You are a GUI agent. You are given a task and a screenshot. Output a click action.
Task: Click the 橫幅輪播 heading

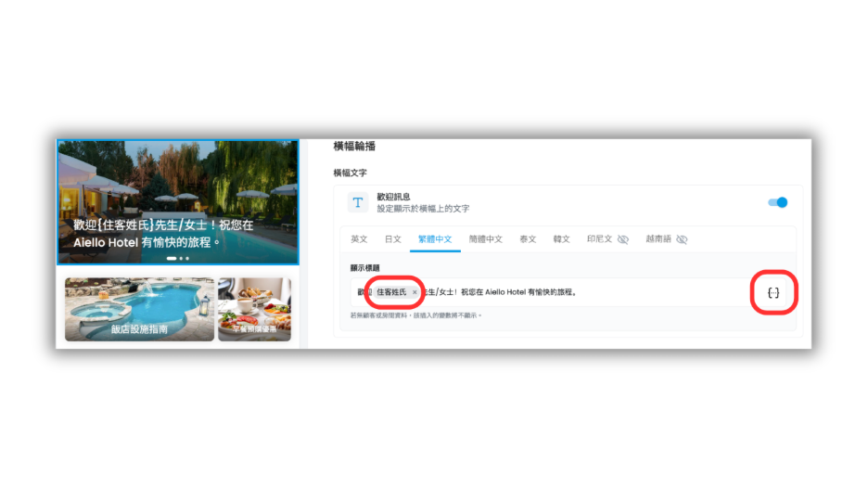tap(354, 147)
